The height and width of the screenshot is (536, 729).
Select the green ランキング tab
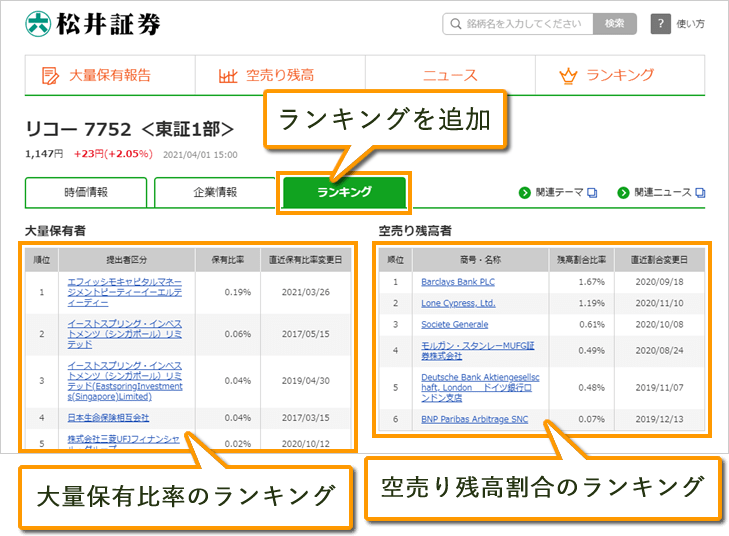click(x=344, y=192)
